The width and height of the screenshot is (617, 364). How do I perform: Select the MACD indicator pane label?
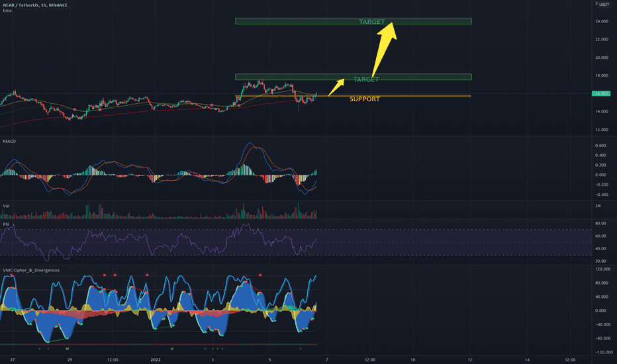(9, 141)
